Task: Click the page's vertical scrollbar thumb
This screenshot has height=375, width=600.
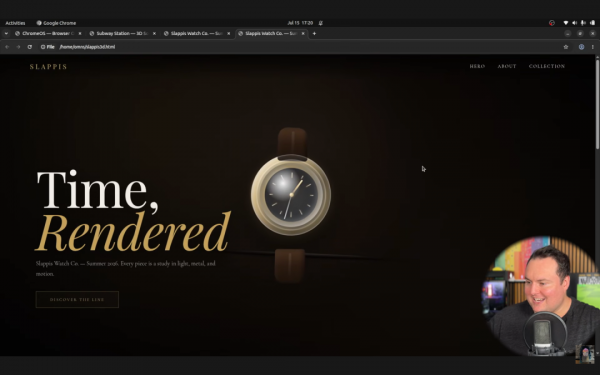Action: 597,103
